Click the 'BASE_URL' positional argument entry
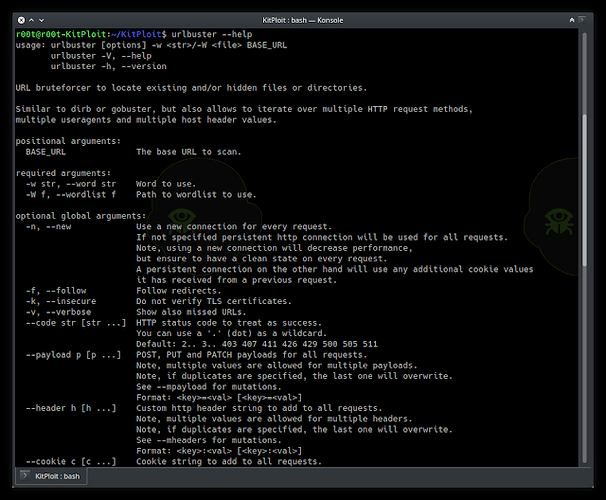 [46, 152]
